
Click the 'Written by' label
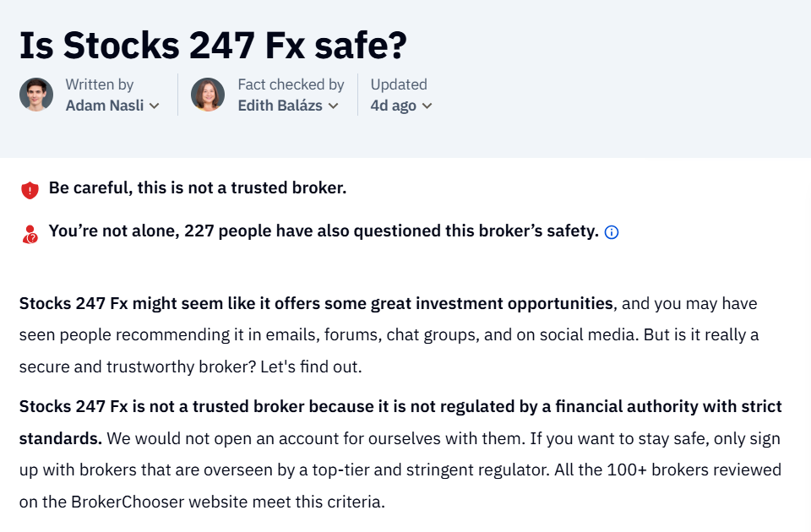click(100, 84)
